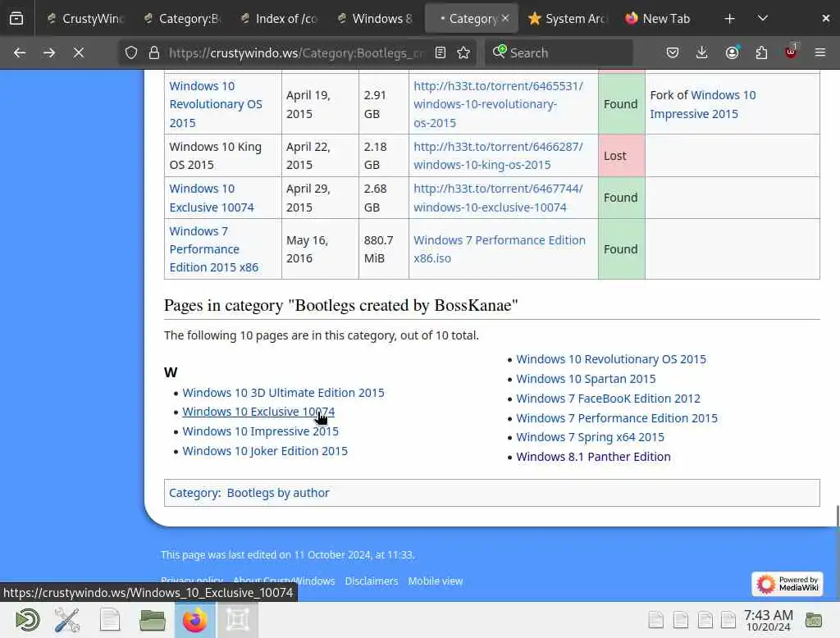
Task: Switch to the System Arc tab
Action: pyautogui.click(x=568, y=19)
